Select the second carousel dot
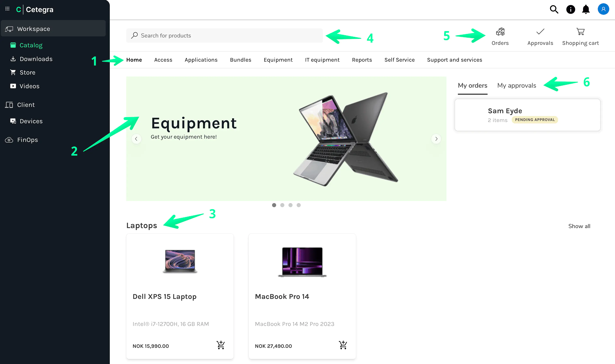 [282, 205]
